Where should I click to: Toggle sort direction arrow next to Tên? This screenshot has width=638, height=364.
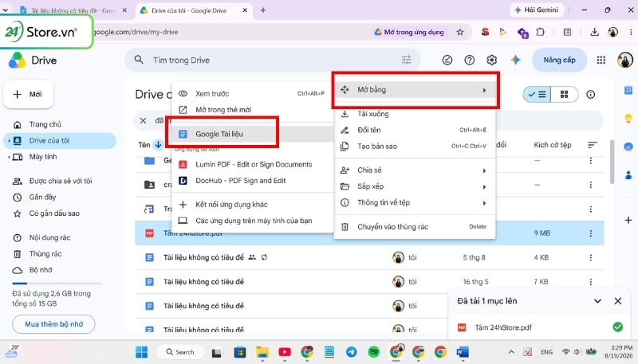[158, 145]
